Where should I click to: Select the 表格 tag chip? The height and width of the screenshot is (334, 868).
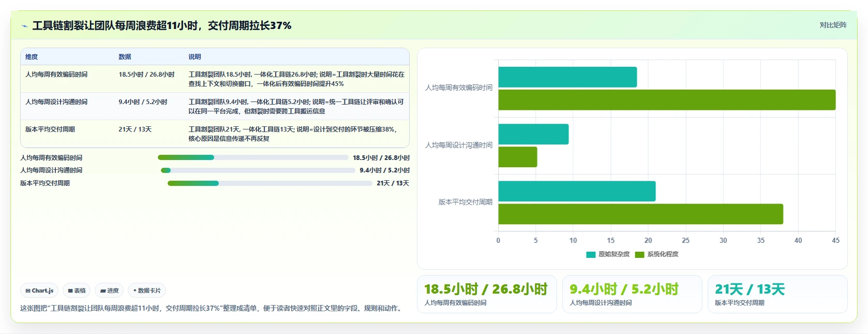coord(77,291)
